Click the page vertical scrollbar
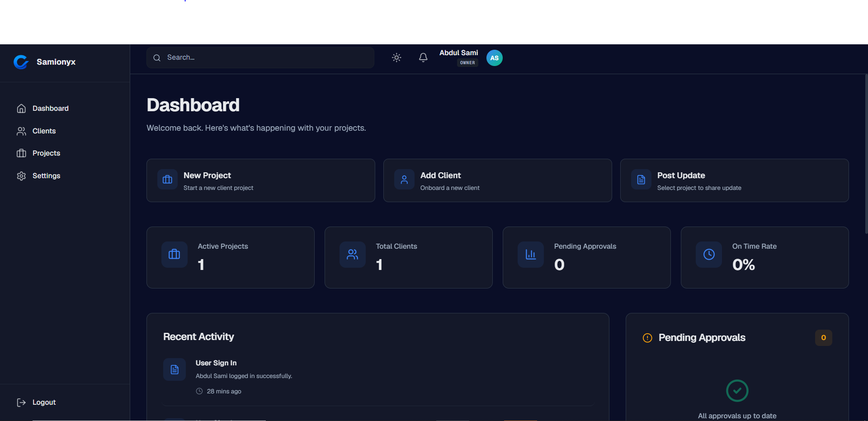The width and height of the screenshot is (868, 421). tap(866, 154)
